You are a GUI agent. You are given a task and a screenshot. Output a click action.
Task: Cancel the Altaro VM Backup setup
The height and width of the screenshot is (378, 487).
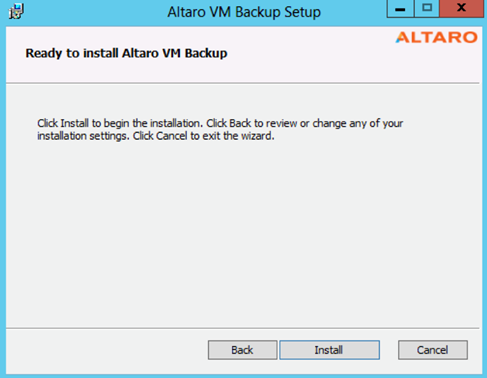[x=433, y=350]
